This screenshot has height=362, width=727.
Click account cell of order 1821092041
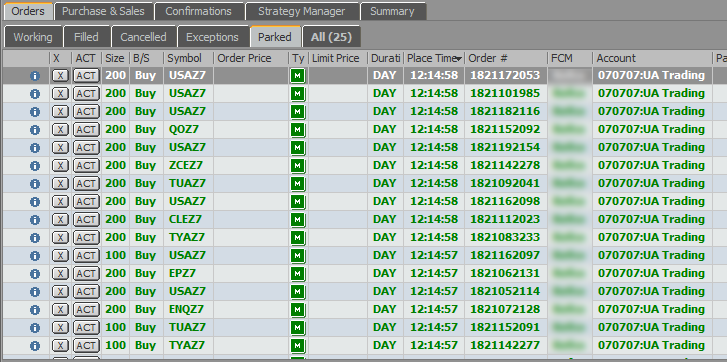click(652, 184)
